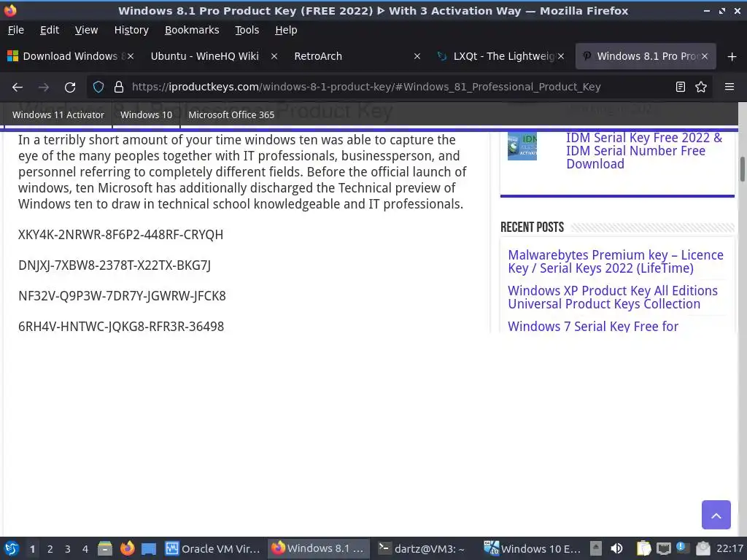Open the volume control tray icon

616,548
